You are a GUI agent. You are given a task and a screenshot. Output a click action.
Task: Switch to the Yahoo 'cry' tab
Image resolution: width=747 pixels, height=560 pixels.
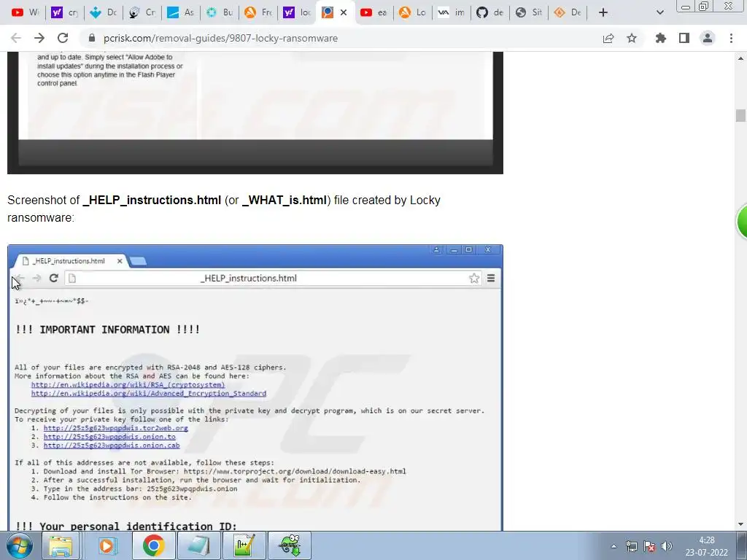pos(64,12)
